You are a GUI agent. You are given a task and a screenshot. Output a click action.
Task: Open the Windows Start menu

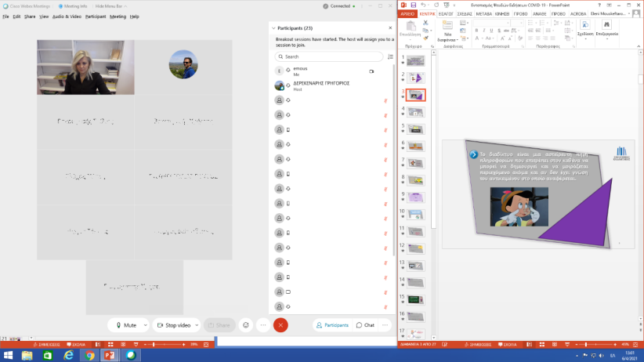coord(8,355)
